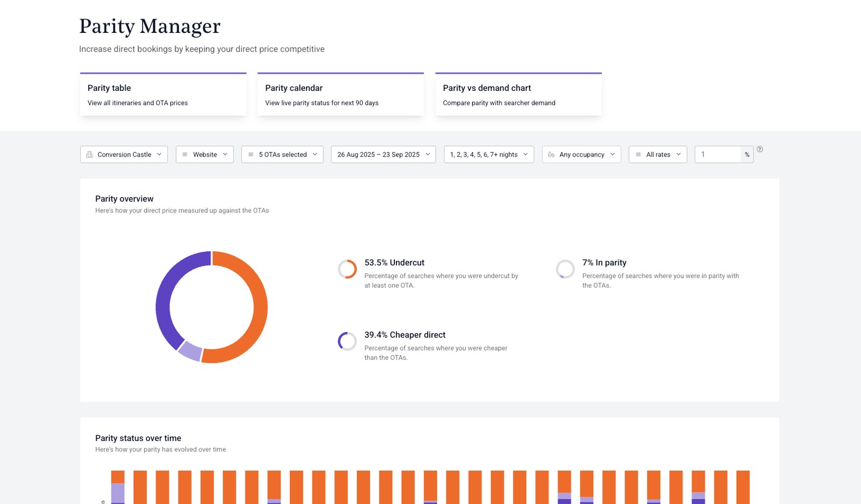The width and height of the screenshot is (861, 504).
Task: Click the In parity ring icon
Action: pyautogui.click(x=565, y=269)
